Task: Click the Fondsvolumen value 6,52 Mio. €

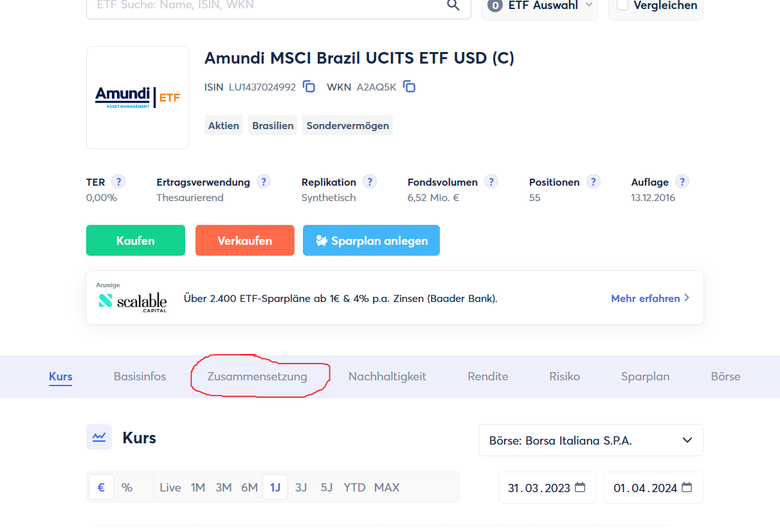Action: point(433,198)
